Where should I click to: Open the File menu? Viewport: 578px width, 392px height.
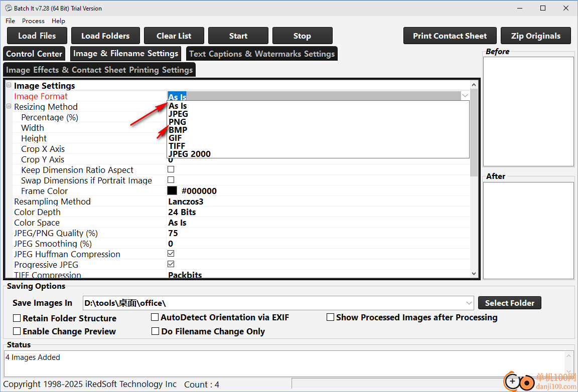(x=11, y=21)
